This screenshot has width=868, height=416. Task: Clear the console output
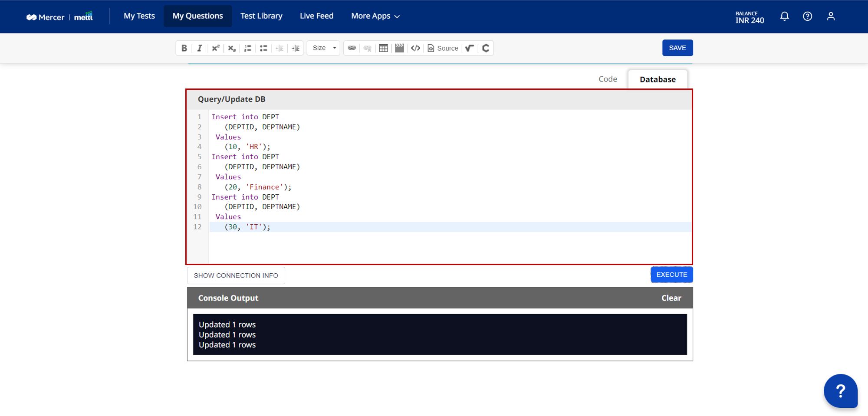671,298
